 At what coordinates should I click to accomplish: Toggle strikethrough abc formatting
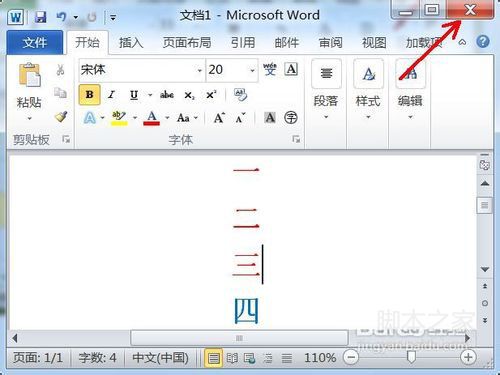click(x=167, y=95)
